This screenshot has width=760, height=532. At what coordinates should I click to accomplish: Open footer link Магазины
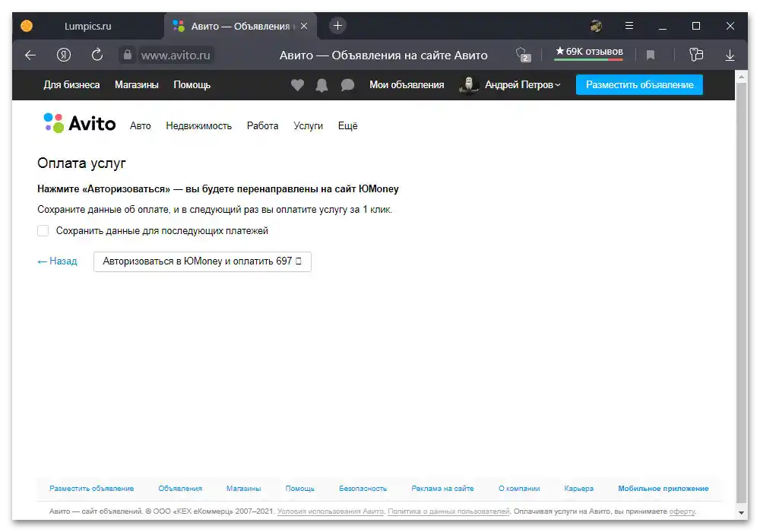pos(243,489)
